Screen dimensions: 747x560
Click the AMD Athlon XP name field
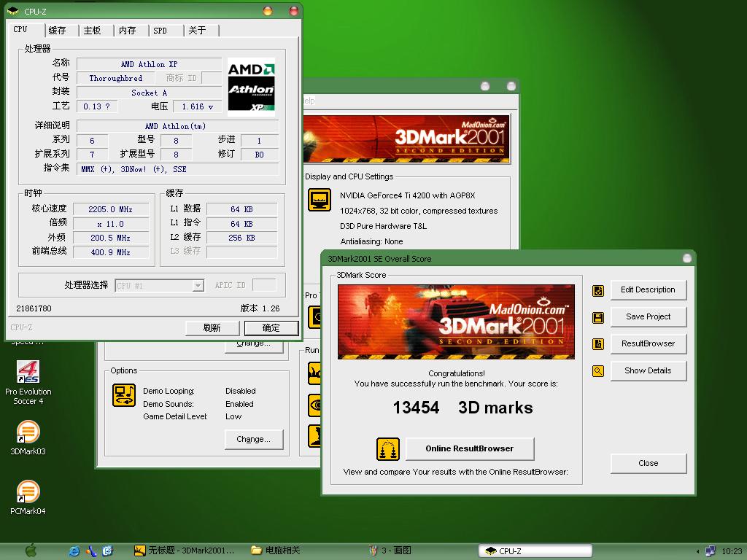[x=149, y=64]
